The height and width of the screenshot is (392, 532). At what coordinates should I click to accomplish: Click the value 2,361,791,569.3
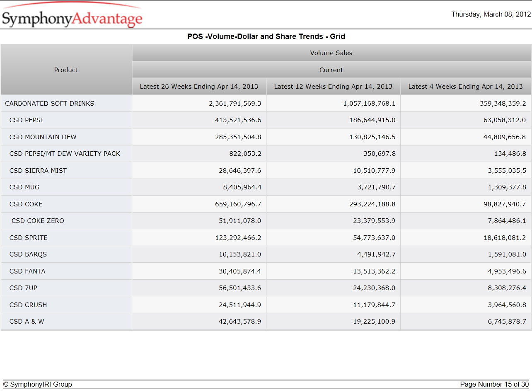coord(235,104)
